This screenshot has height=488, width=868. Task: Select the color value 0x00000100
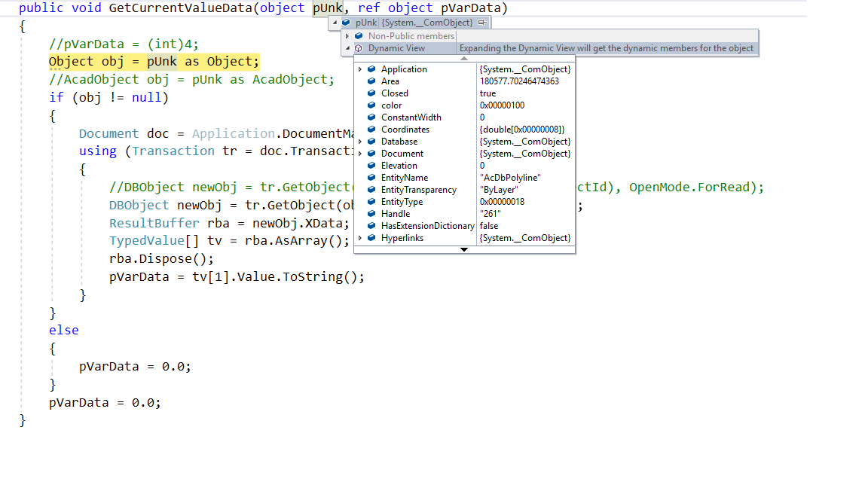pyautogui.click(x=502, y=105)
